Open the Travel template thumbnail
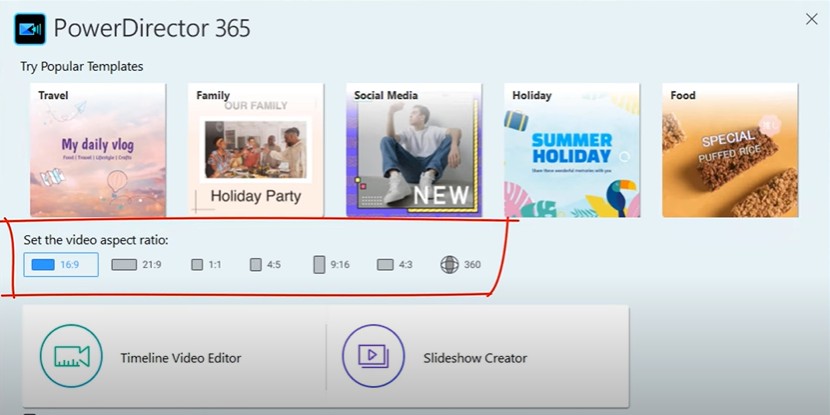This screenshot has height=415, width=830. point(98,150)
